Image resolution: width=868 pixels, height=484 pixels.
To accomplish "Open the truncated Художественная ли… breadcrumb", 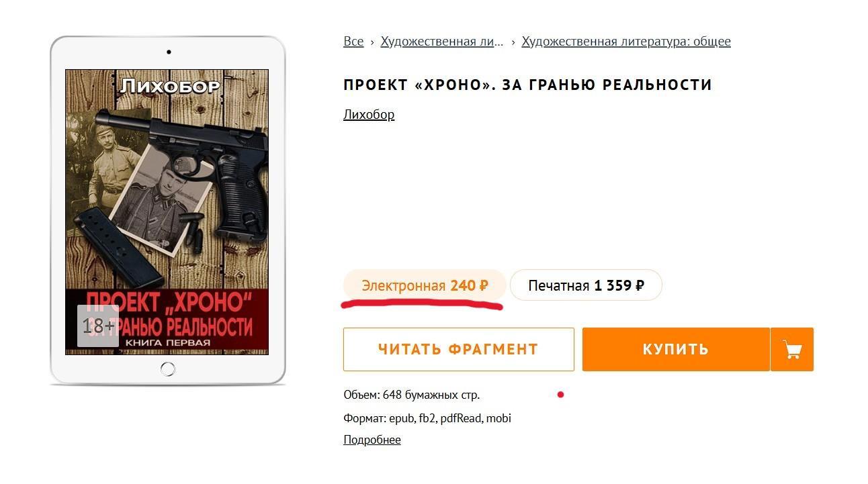I will click(441, 42).
